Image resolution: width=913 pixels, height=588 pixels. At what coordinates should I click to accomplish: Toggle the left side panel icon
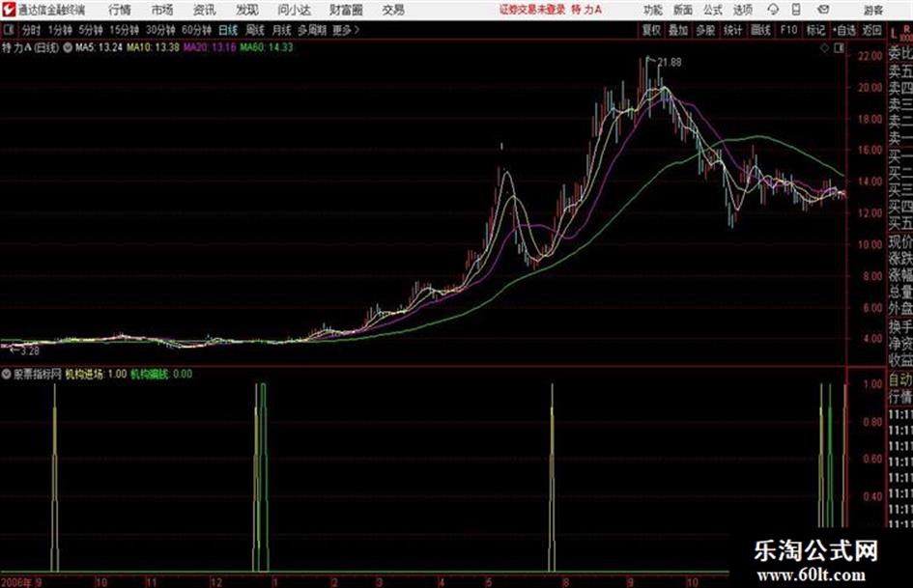(x=9, y=30)
